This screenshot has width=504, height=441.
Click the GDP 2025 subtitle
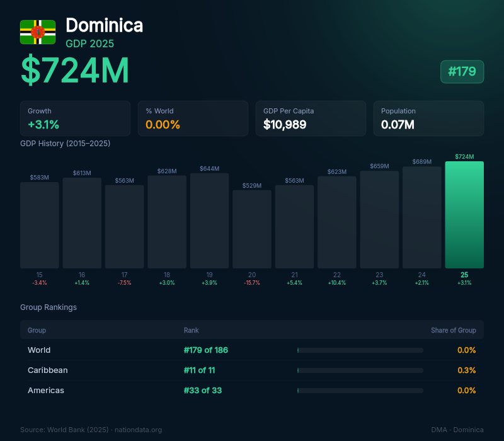89,43
